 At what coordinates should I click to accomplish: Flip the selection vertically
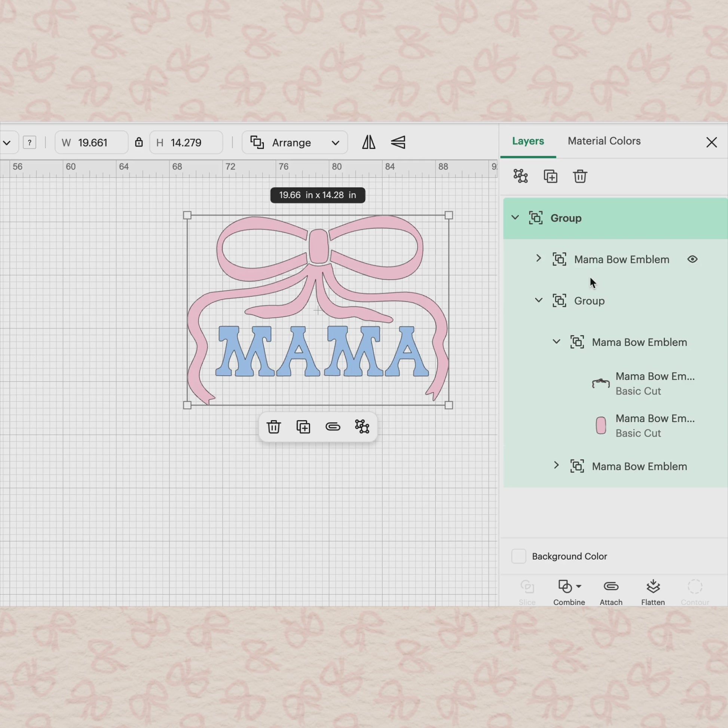click(x=398, y=143)
